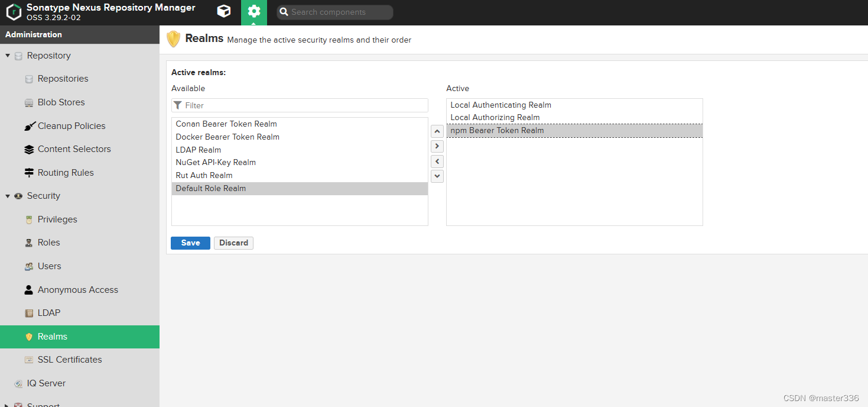Click the Repositories icon in sidebar
Screen dimensions: 868x407
pyautogui.click(x=29, y=79)
